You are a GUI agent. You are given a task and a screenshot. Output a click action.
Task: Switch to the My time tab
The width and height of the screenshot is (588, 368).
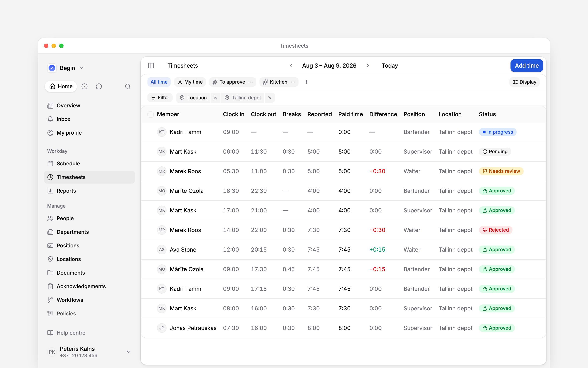(x=190, y=82)
